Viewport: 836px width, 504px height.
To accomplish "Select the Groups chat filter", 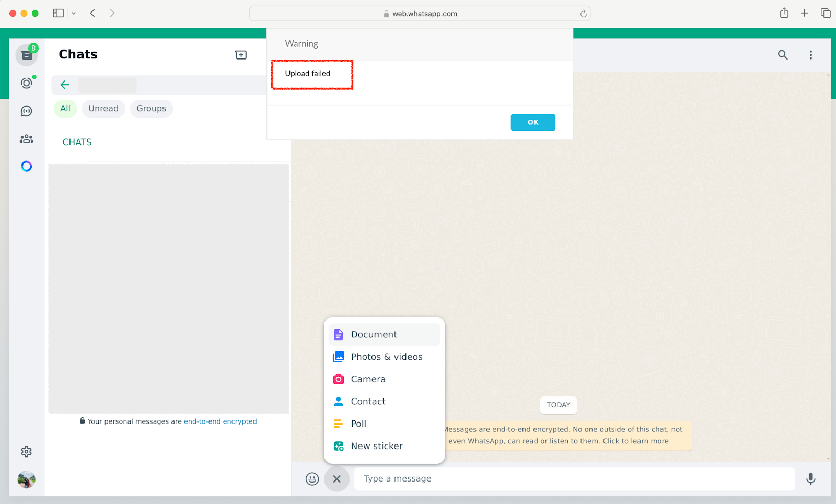I will [152, 109].
